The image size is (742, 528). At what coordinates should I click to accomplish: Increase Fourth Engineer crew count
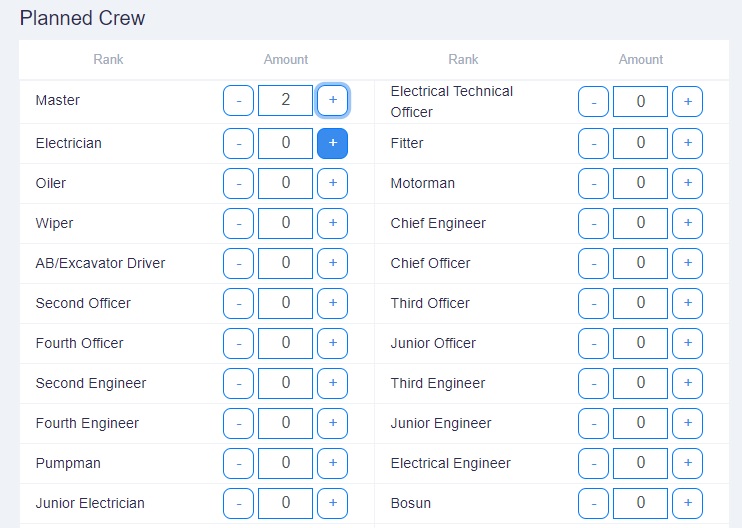click(333, 423)
